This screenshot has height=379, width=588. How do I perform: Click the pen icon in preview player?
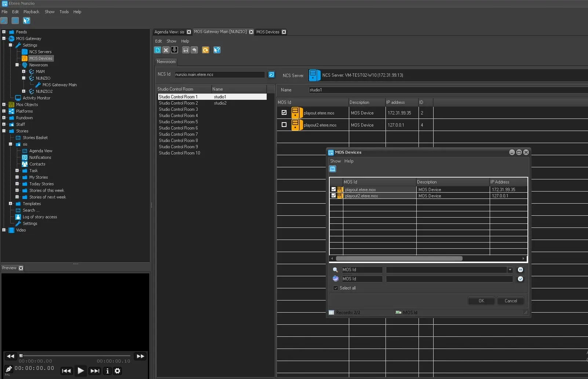click(8, 369)
